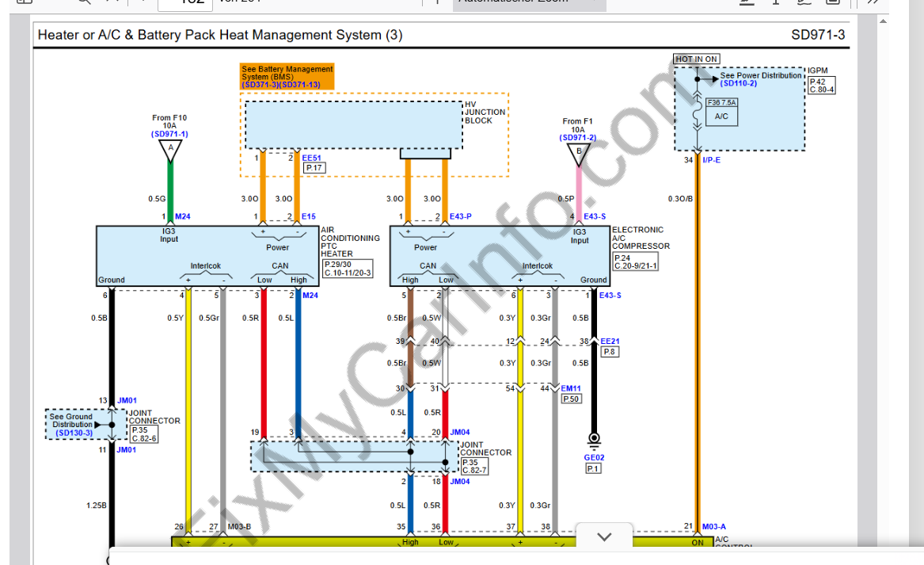Open the SD971-2 link under F1
The width and height of the screenshot is (924, 565).
coord(578,138)
